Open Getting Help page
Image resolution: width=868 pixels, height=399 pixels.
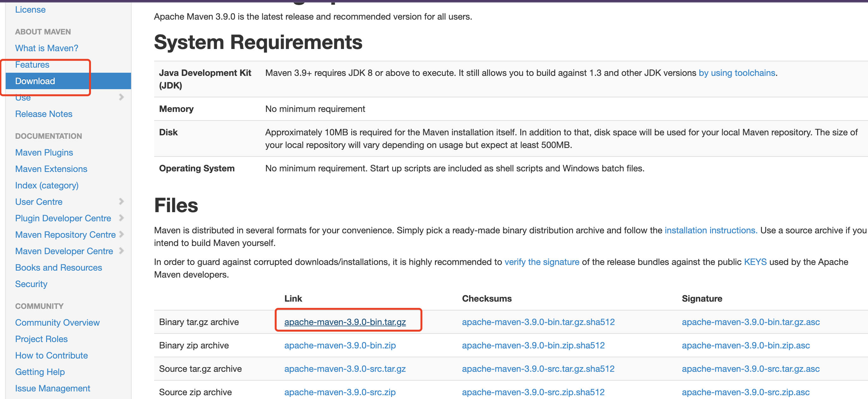click(x=40, y=372)
